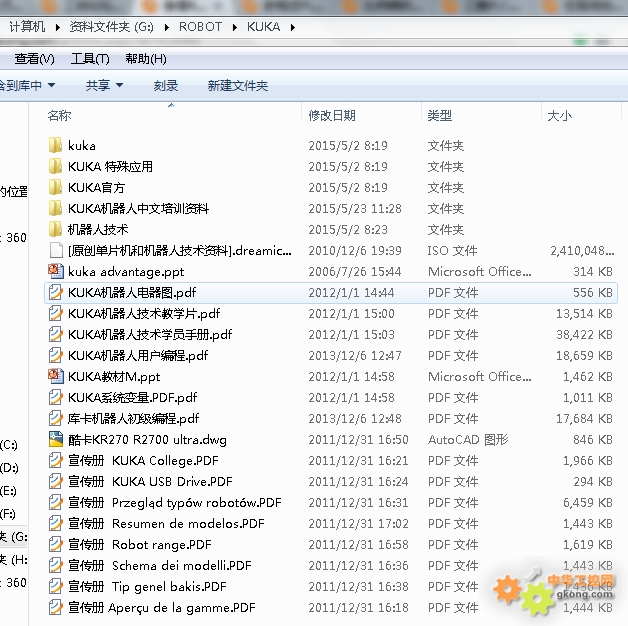Click the KUKA机器人电路图.pdf file icon
Image resolution: width=628 pixels, height=626 pixels.
pos(56,293)
